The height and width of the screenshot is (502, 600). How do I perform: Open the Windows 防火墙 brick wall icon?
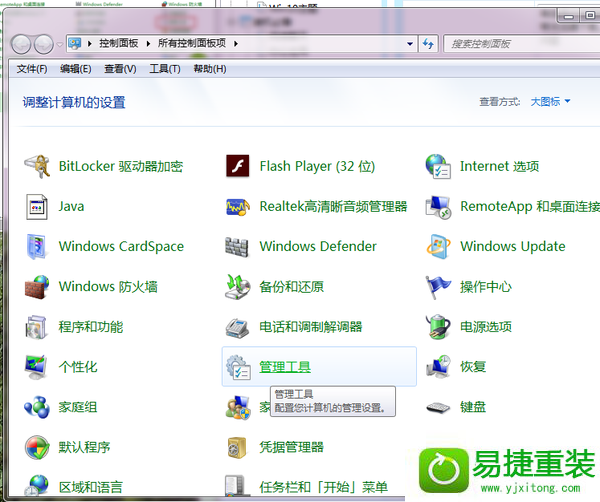tap(37, 287)
